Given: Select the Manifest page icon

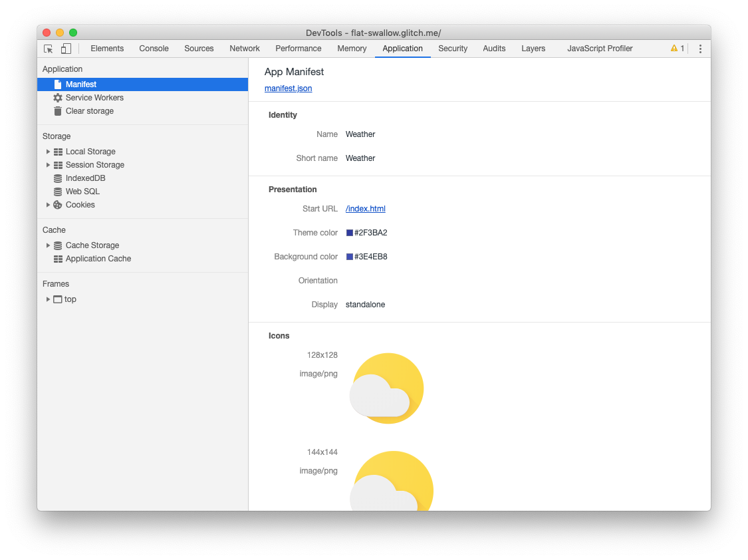Looking at the screenshot, I should tap(58, 84).
